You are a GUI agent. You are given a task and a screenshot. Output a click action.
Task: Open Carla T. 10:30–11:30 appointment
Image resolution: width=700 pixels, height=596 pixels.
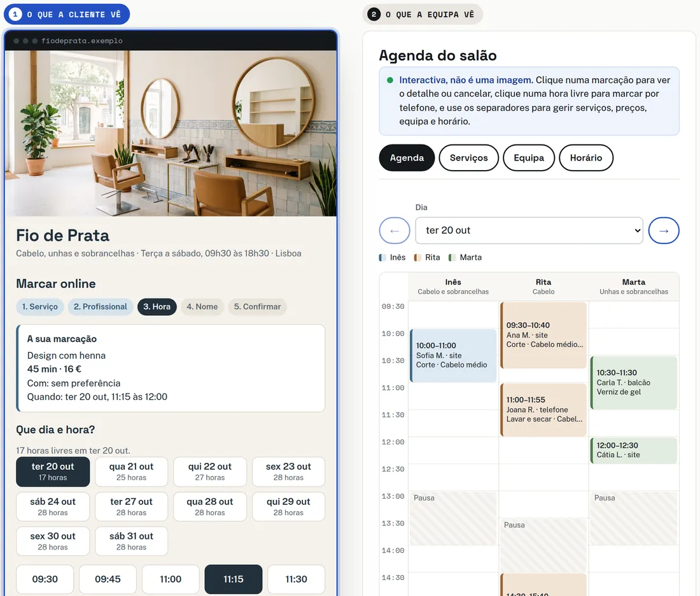click(x=634, y=383)
